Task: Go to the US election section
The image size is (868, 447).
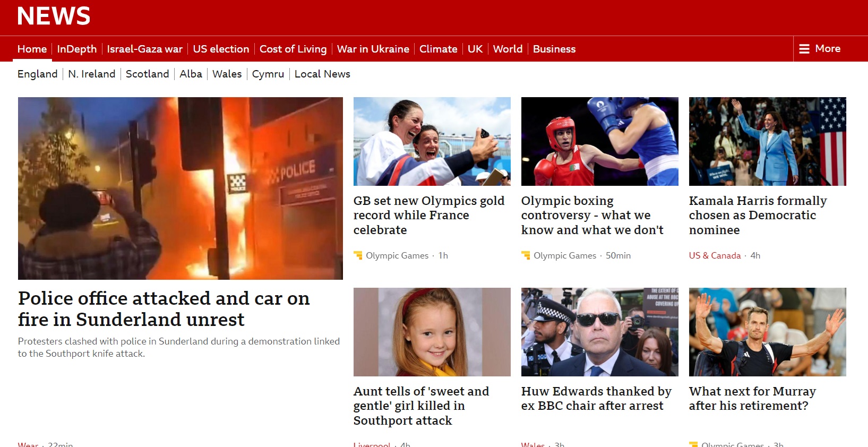Action: point(221,49)
